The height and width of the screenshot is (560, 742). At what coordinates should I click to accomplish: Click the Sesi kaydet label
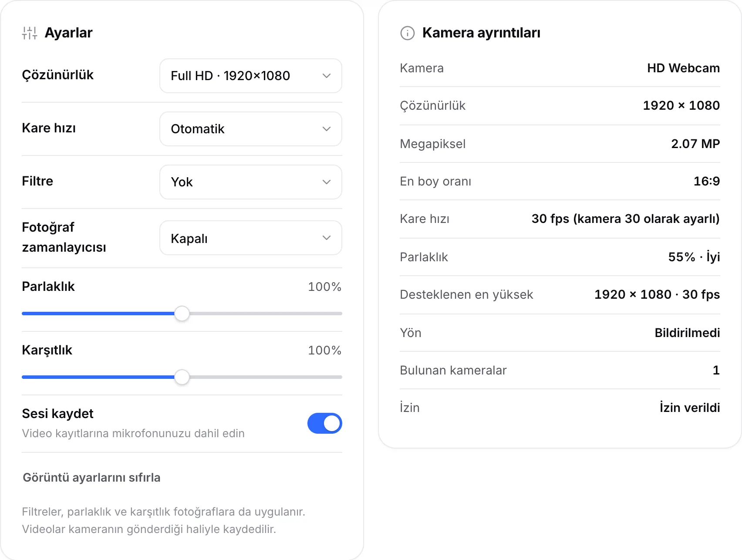(57, 413)
